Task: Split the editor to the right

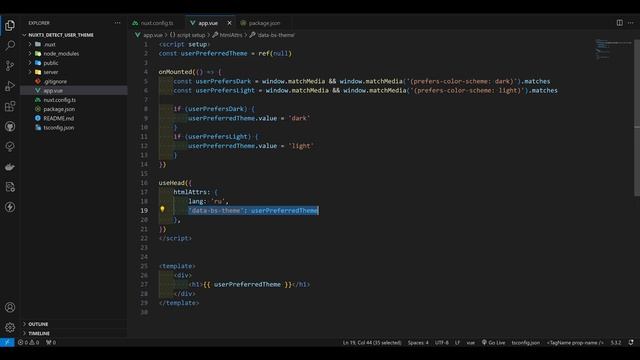Action: pos(620,23)
